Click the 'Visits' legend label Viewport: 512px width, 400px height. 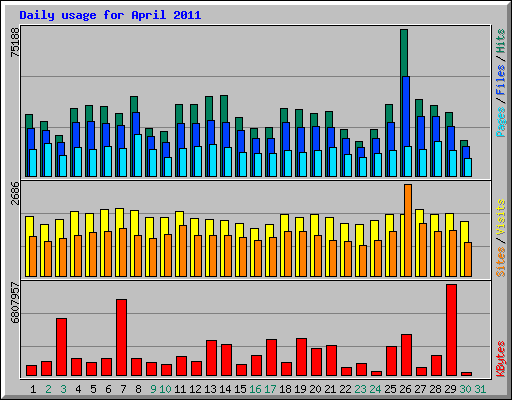tap(500, 217)
